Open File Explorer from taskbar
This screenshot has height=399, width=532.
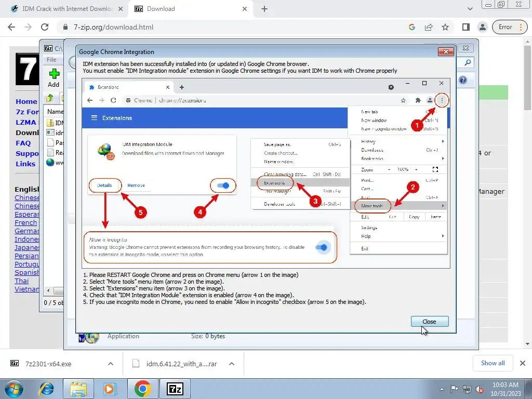[x=78, y=389]
